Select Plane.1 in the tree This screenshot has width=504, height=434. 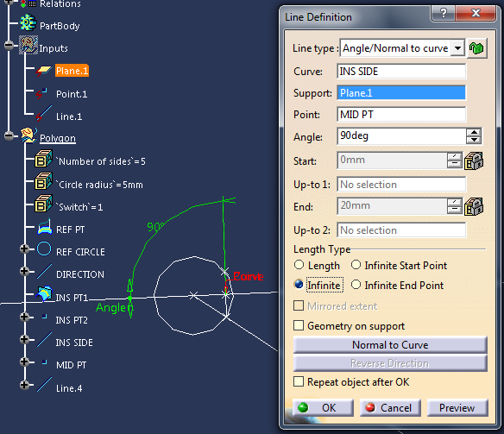72,71
